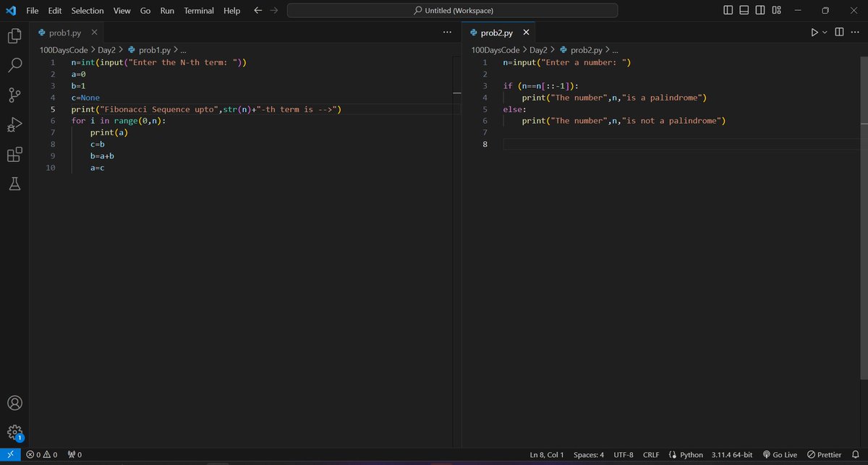The image size is (868, 465).
Task: Toggle the panel layout icon
Action: click(744, 9)
